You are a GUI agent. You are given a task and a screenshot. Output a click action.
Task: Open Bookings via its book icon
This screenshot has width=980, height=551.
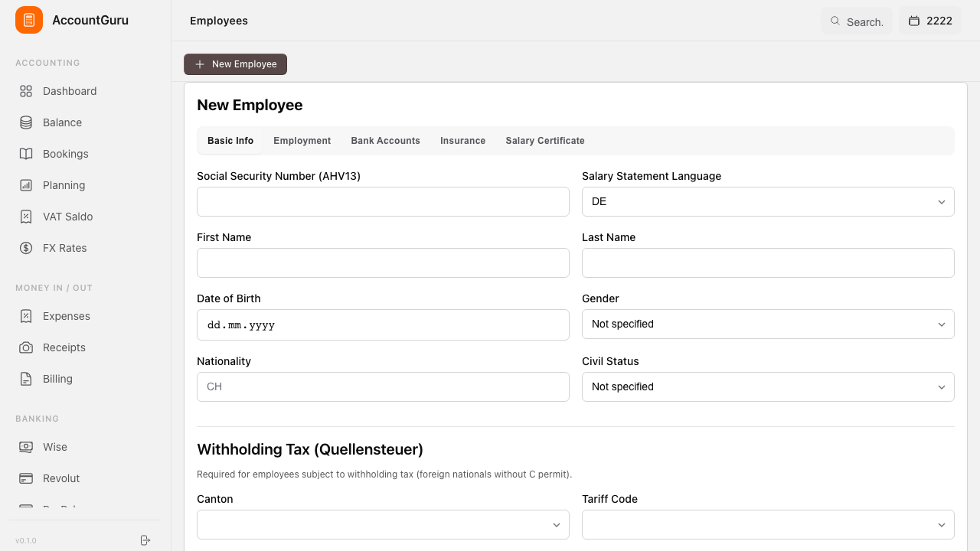[x=26, y=154]
